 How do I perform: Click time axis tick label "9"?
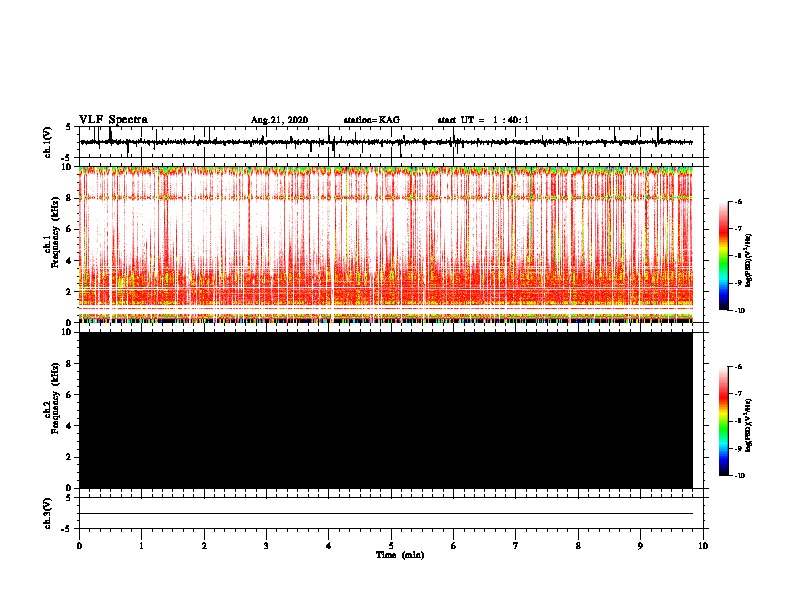click(x=640, y=546)
